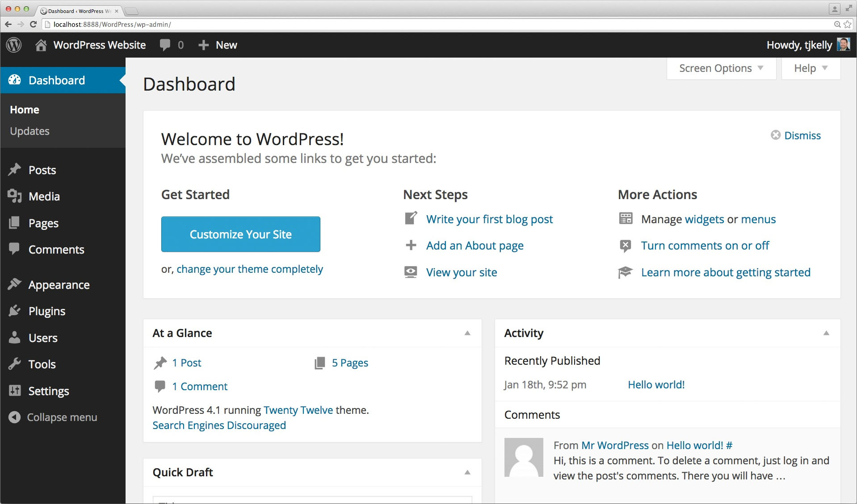
Task: Click the pencil icon beside Write your first blog post
Action: pyautogui.click(x=411, y=218)
